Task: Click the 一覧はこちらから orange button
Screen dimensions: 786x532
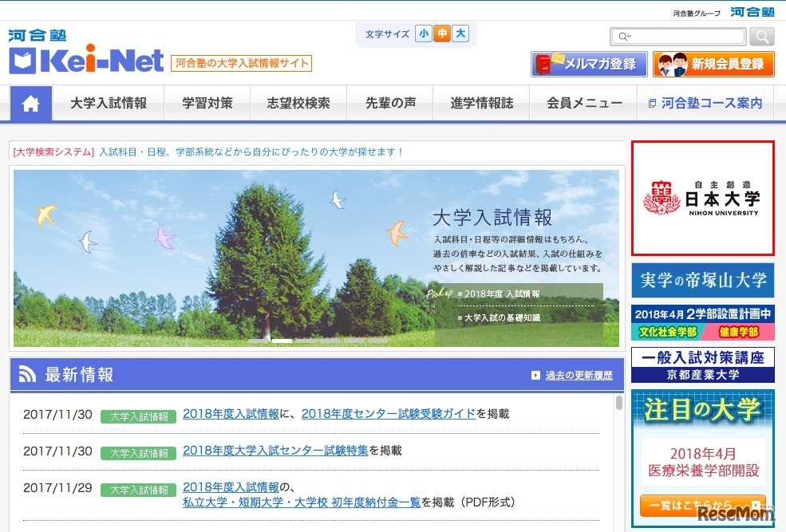Action: click(703, 506)
